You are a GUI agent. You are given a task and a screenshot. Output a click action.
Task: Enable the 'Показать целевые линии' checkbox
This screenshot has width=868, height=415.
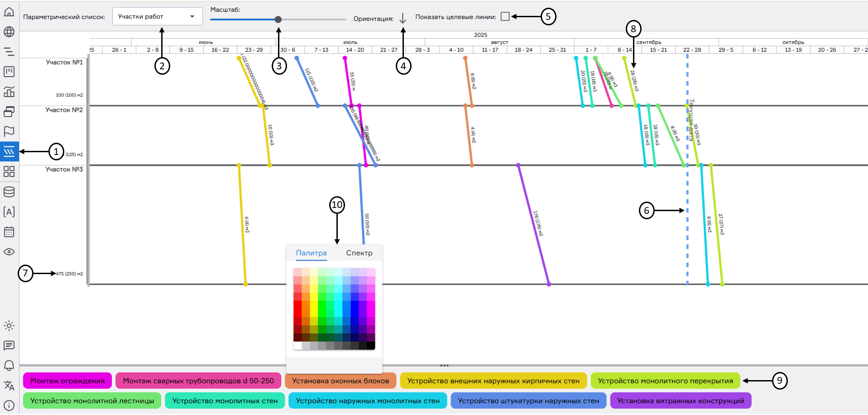[505, 17]
